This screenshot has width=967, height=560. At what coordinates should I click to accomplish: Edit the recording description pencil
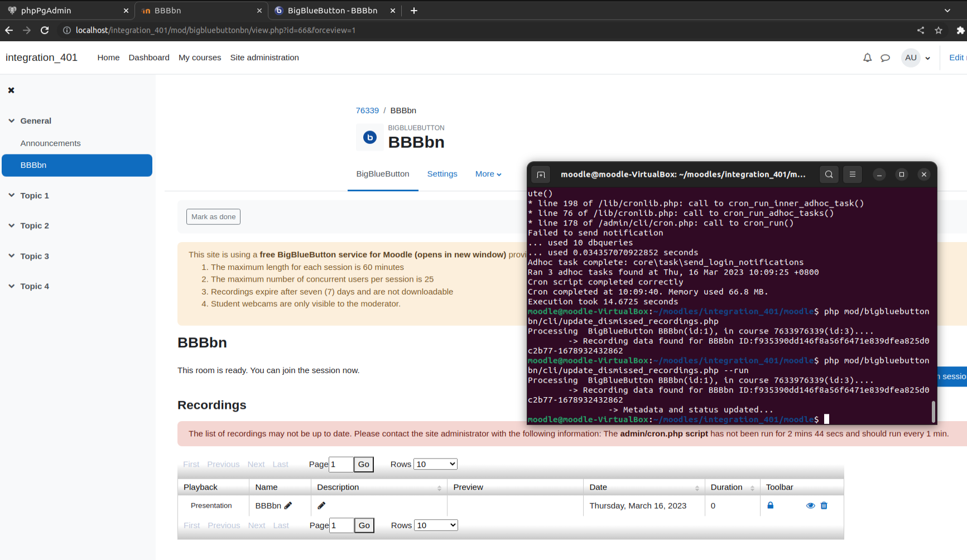point(321,505)
